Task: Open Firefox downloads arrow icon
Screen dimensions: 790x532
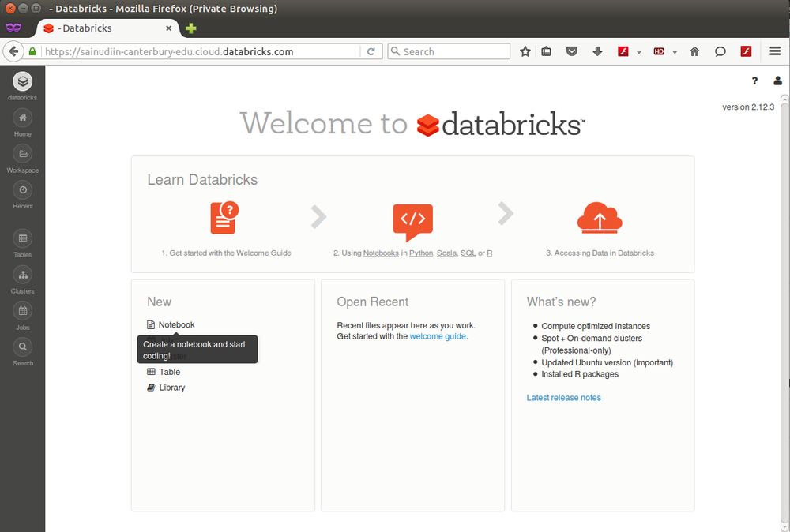Action: pos(597,51)
